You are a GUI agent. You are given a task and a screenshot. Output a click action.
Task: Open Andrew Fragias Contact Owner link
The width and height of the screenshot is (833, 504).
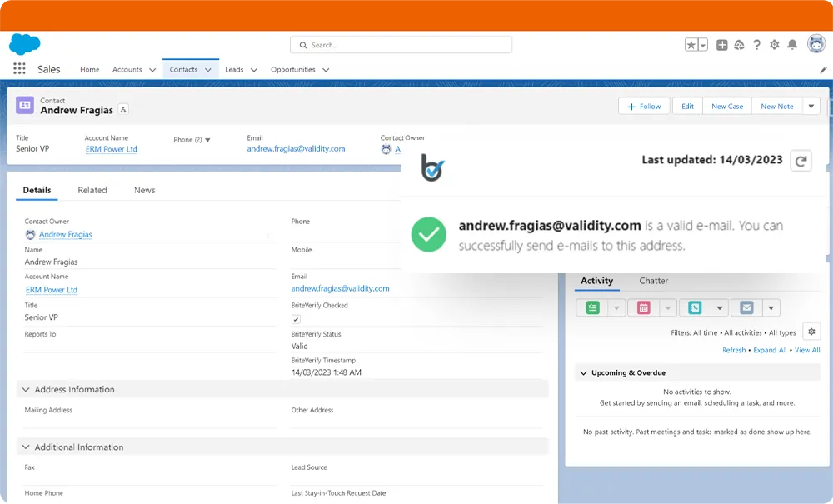(65, 234)
